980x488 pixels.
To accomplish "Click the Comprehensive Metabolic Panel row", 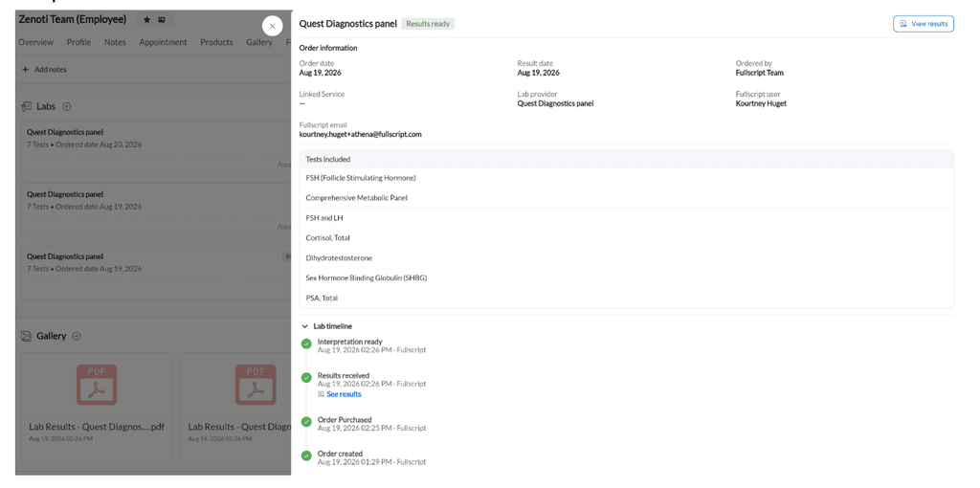I will pos(626,198).
